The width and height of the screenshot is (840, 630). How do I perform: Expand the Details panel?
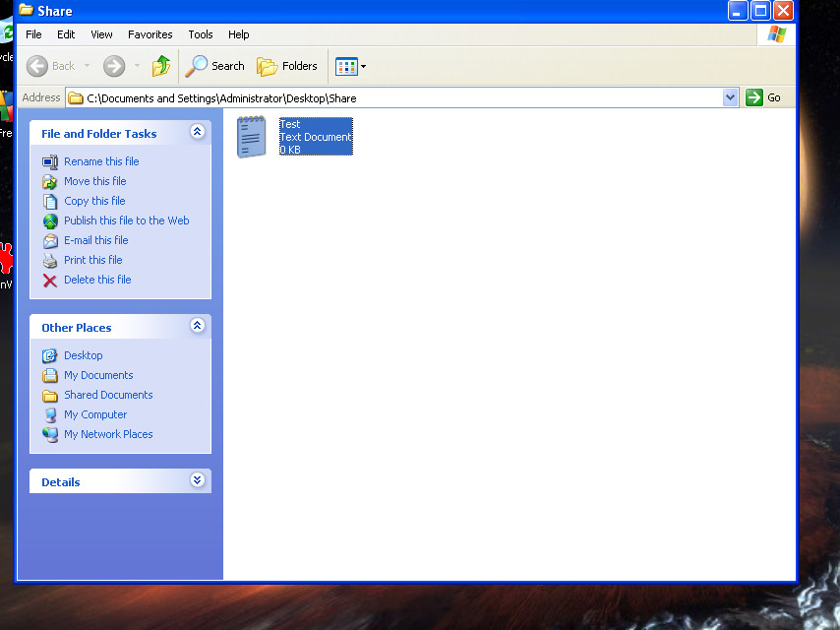coord(197,479)
